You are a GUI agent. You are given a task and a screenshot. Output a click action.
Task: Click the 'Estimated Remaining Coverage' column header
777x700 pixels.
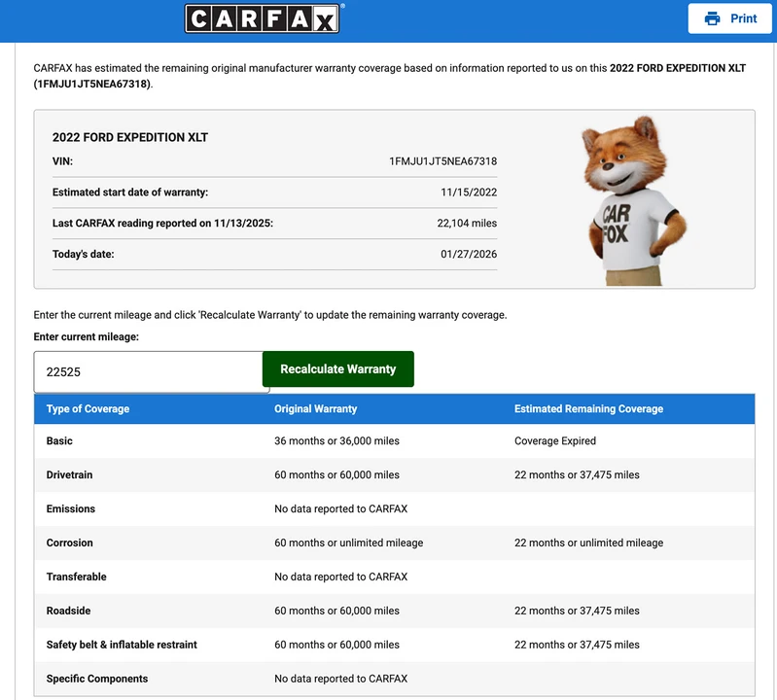coord(588,408)
